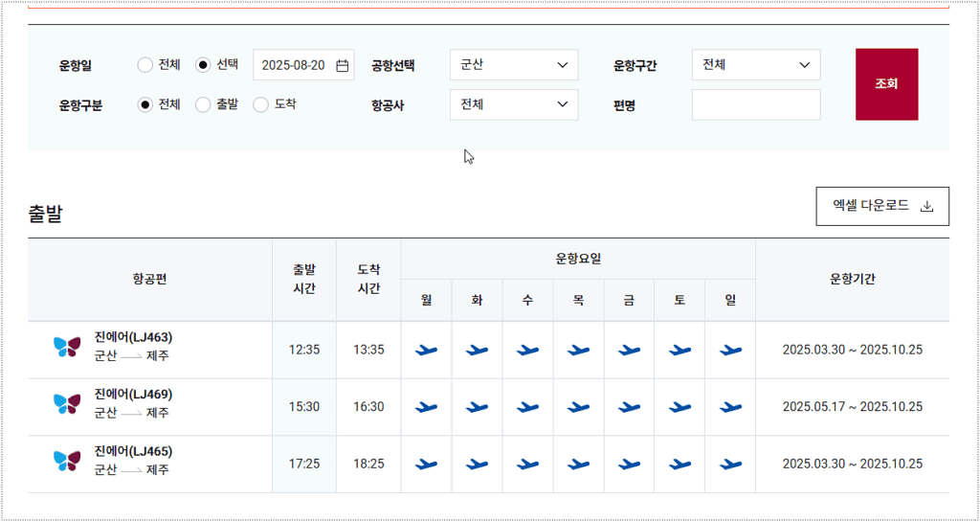The image size is (980, 522).
Task: Click the 수 airplane icon in the LJ465 row
Action: 527,464
